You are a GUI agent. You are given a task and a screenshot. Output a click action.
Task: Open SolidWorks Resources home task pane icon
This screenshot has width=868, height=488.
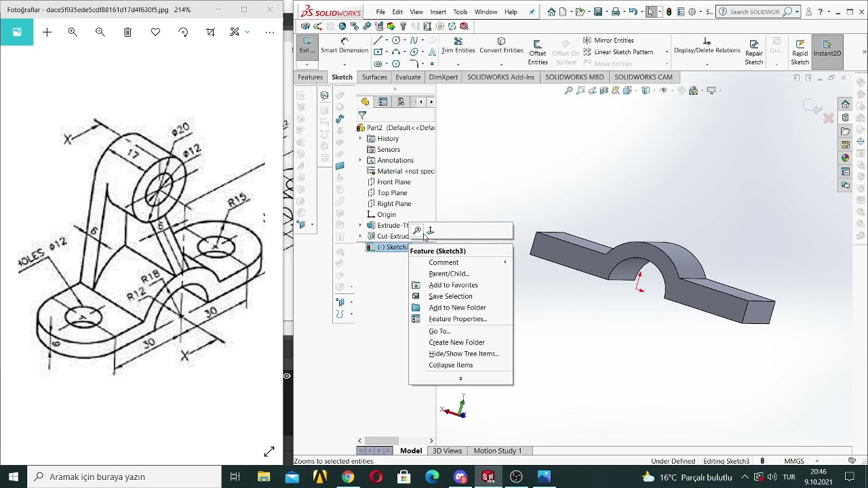845,104
